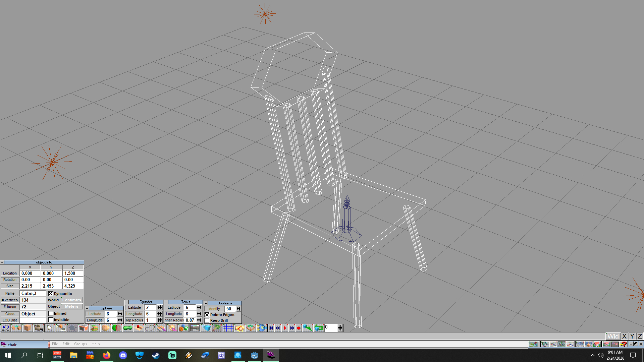Image resolution: width=644 pixels, height=362 pixels.
Task: Click the Undo tool icon
Action: pos(6,328)
